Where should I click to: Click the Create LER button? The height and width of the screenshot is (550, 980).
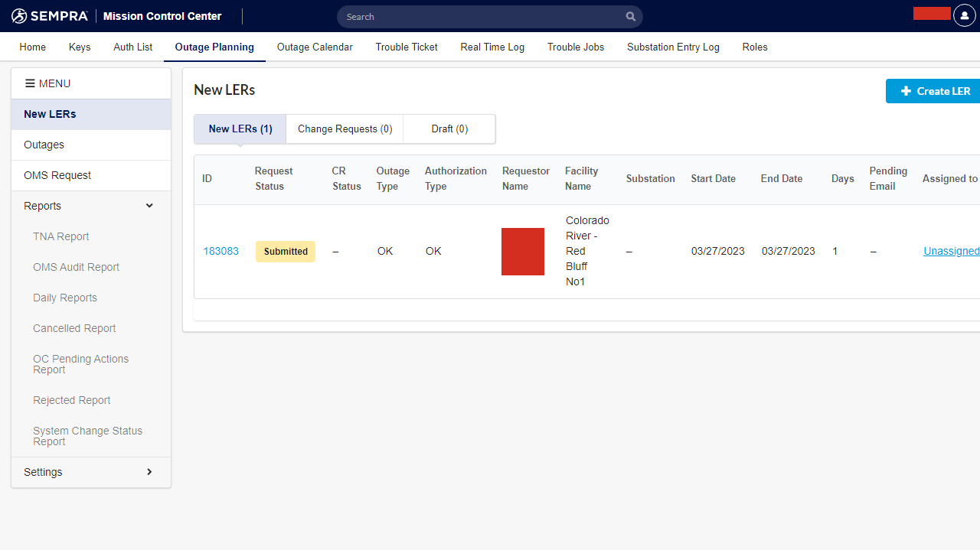935,91
